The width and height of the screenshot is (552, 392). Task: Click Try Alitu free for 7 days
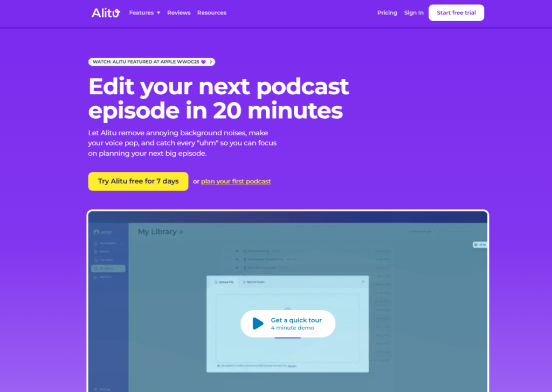(139, 181)
